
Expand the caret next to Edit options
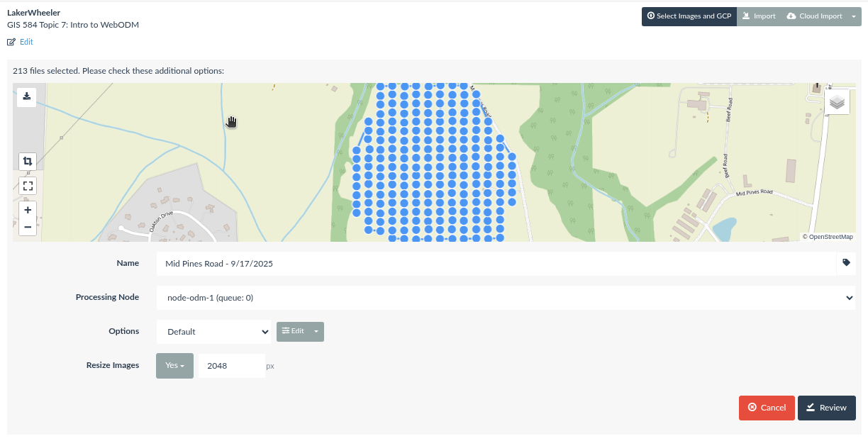[x=316, y=331]
